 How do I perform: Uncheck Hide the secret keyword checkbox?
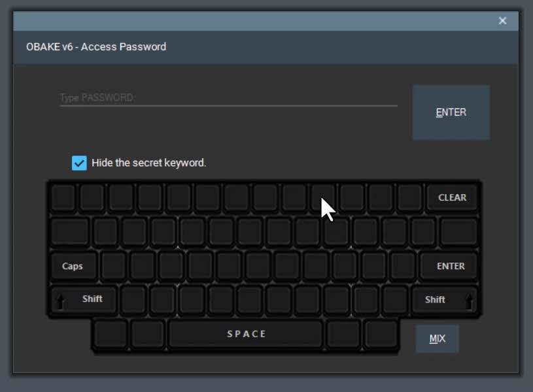79,163
